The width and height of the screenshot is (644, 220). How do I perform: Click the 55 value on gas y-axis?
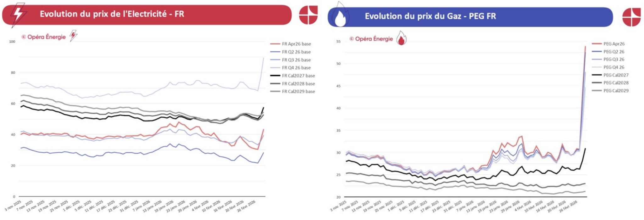coord(338,42)
